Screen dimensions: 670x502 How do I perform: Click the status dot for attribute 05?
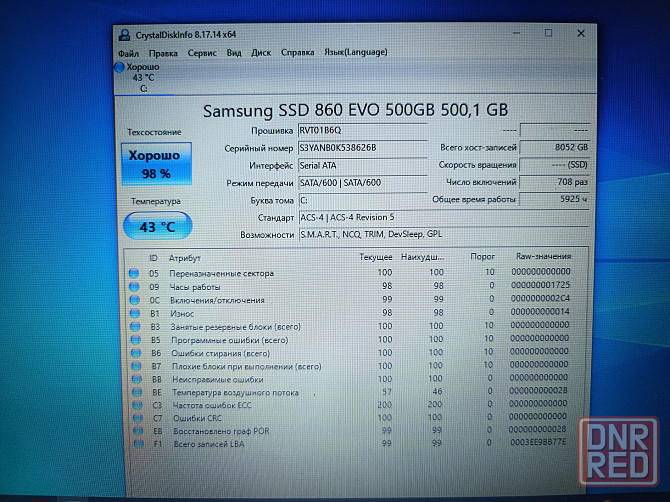[134, 273]
